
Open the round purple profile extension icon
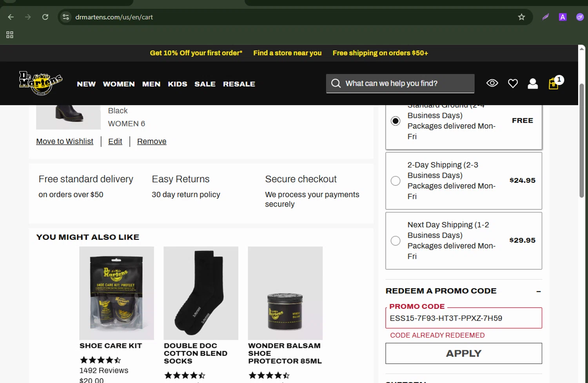pyautogui.click(x=580, y=17)
